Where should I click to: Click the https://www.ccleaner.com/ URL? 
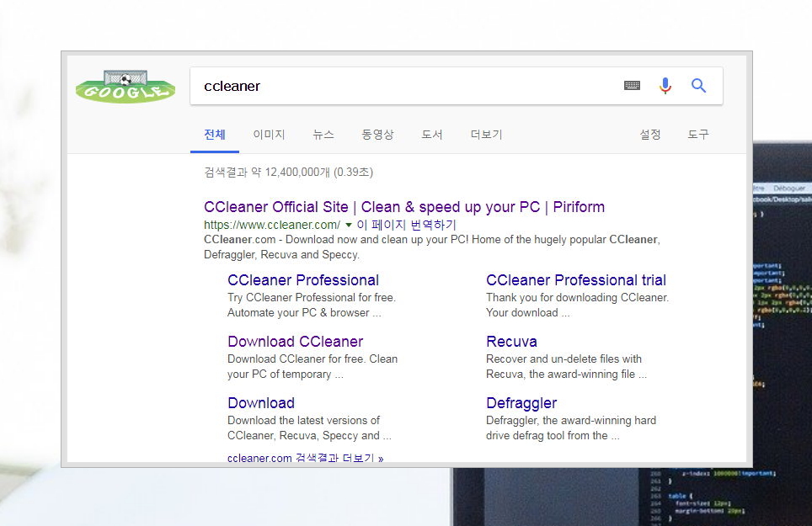(272, 225)
